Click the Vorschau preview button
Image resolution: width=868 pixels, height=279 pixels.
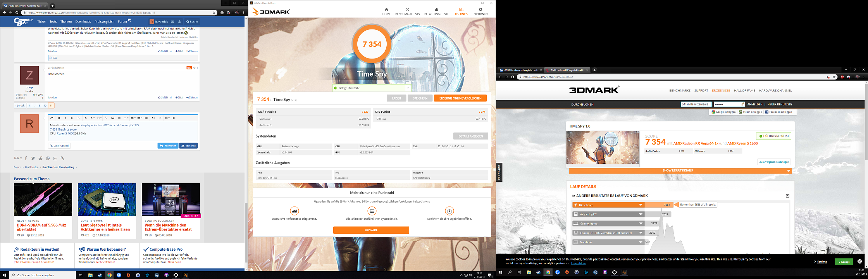click(188, 146)
